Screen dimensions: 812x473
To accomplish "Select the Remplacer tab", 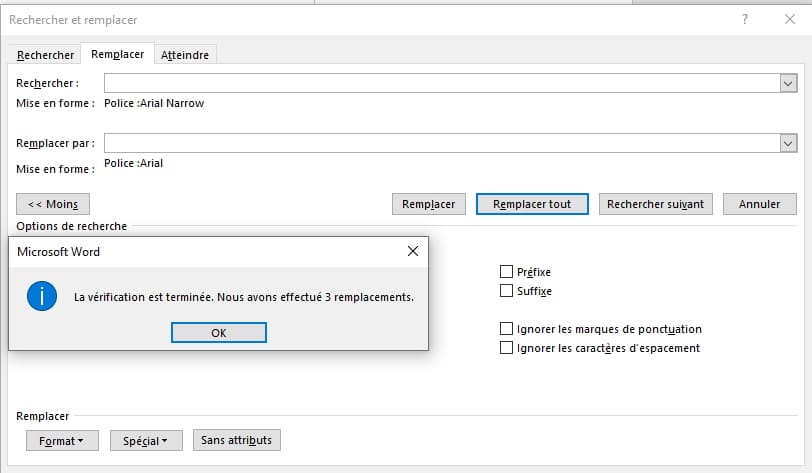I will pos(118,55).
